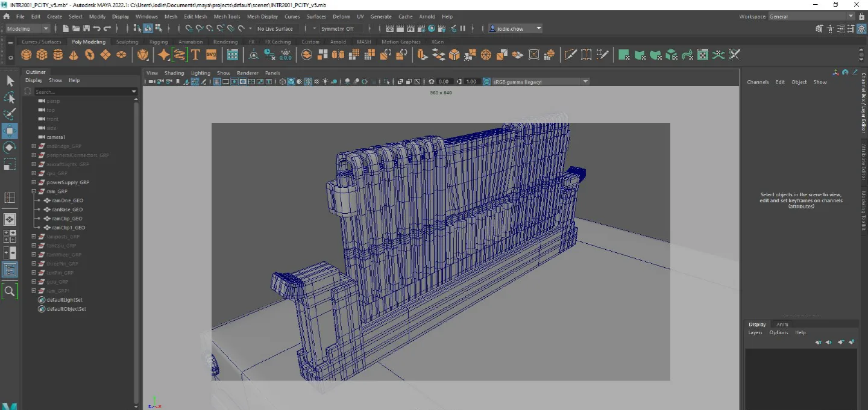868x410 pixels.
Task: Open the Channels menu in Channel Box
Action: tap(758, 82)
